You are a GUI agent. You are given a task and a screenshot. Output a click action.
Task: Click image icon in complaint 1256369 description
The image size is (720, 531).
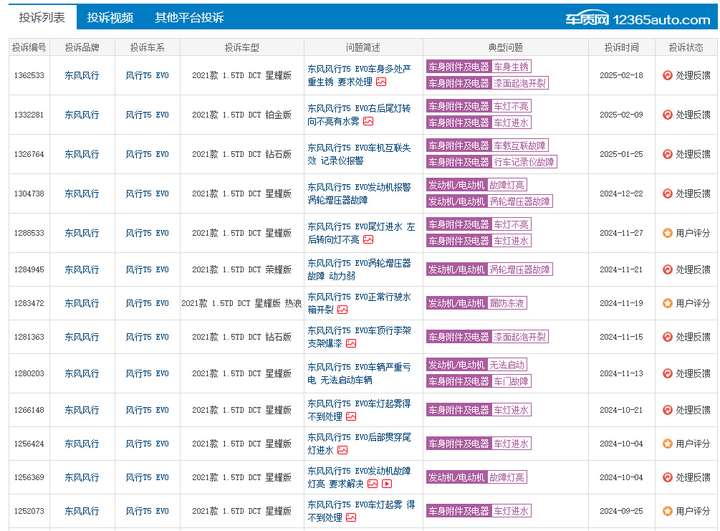click(x=373, y=484)
